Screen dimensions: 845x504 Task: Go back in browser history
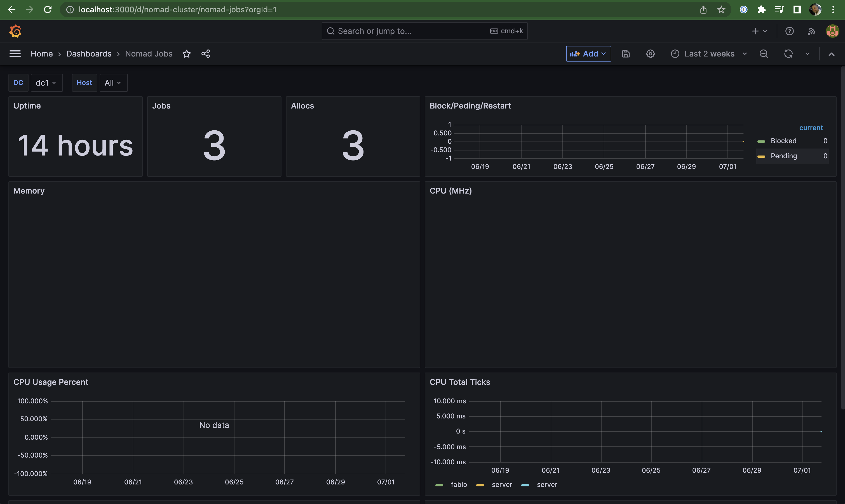click(x=11, y=10)
